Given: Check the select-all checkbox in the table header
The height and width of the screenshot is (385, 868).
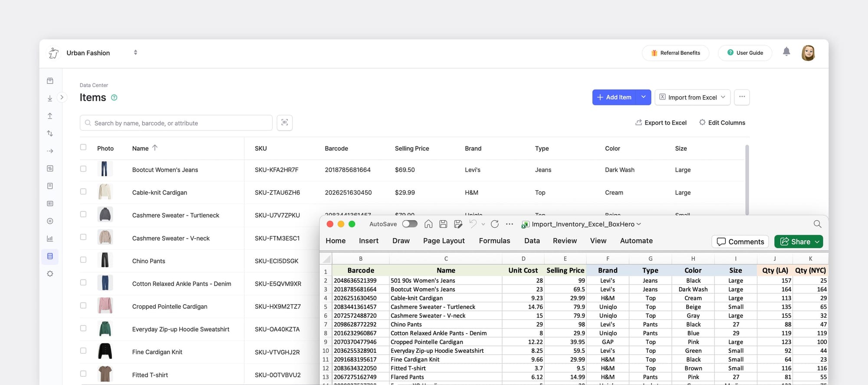Looking at the screenshot, I should [83, 147].
